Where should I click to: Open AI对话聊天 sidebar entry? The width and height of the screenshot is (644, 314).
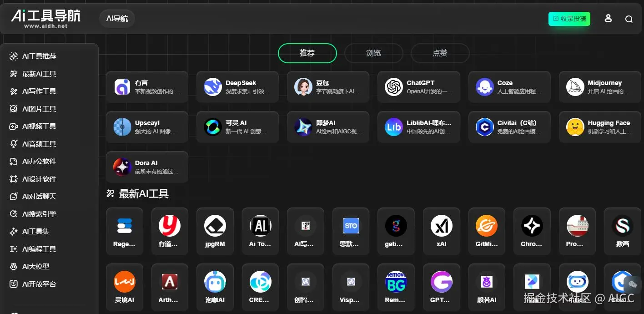pyautogui.click(x=39, y=197)
